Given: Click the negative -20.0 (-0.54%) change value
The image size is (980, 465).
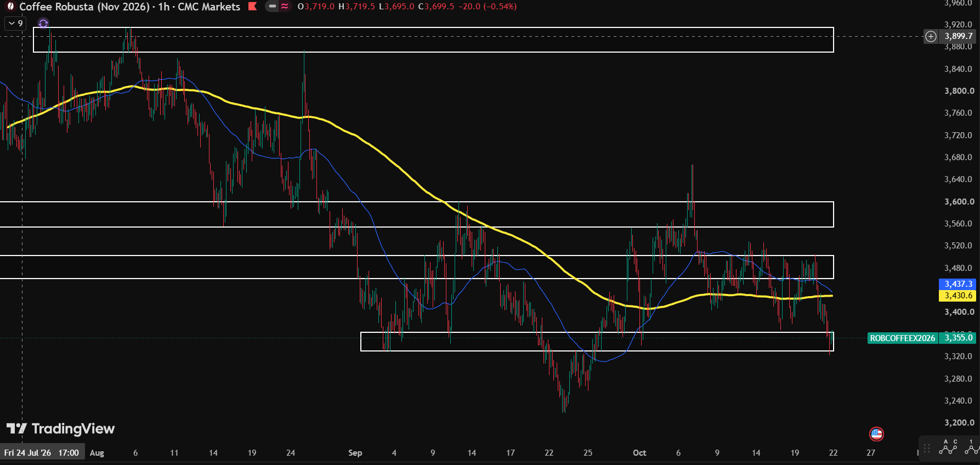Looking at the screenshot, I should [x=487, y=7].
